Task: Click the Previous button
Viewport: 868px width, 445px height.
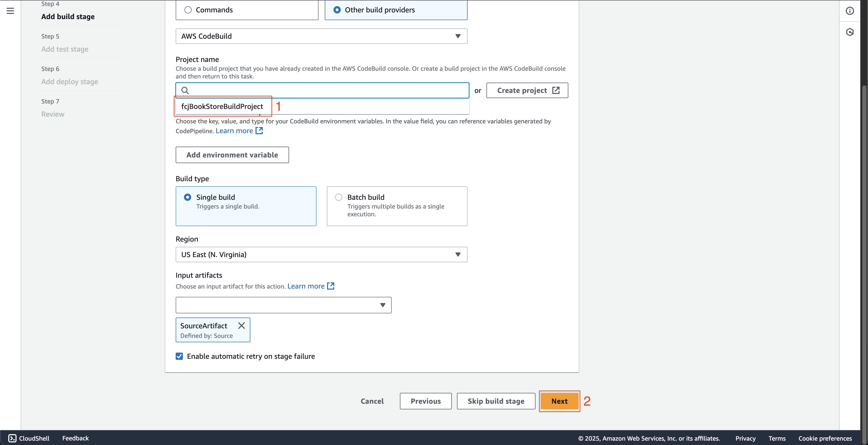Action: point(425,401)
